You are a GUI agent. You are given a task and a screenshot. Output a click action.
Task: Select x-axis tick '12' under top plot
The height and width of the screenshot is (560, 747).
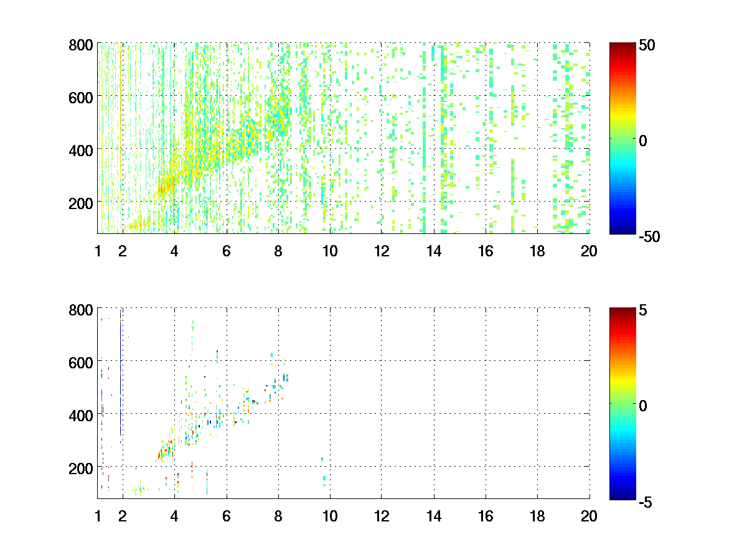point(382,251)
